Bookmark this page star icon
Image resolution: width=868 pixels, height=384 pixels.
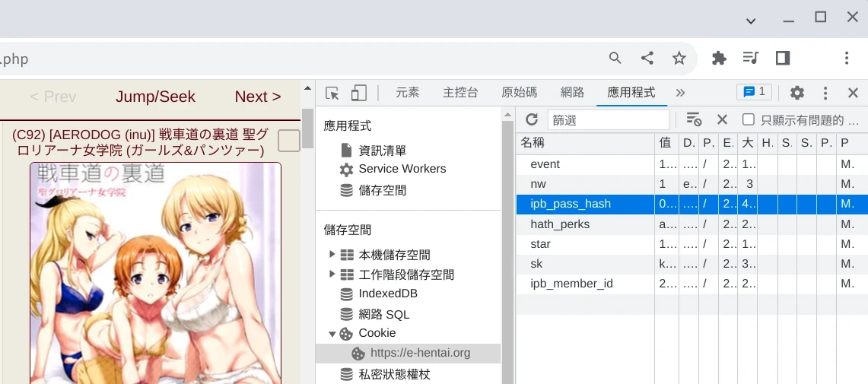[679, 58]
